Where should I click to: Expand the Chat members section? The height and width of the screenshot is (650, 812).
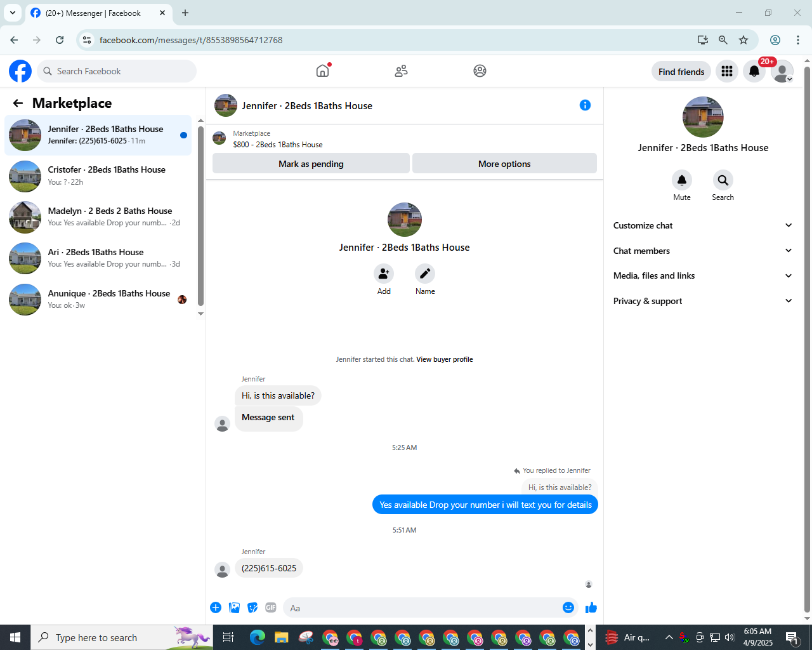(x=703, y=251)
